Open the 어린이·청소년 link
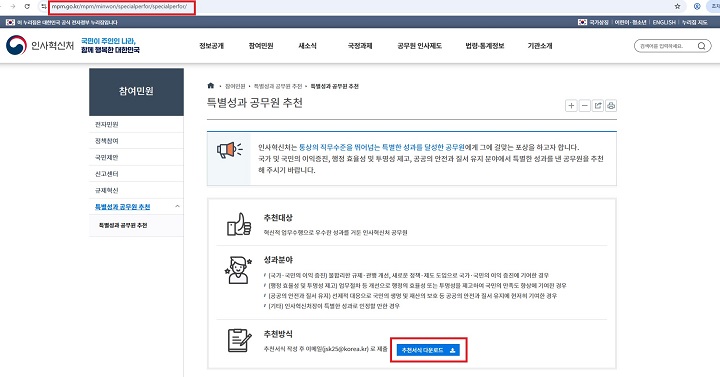 pyautogui.click(x=630, y=22)
